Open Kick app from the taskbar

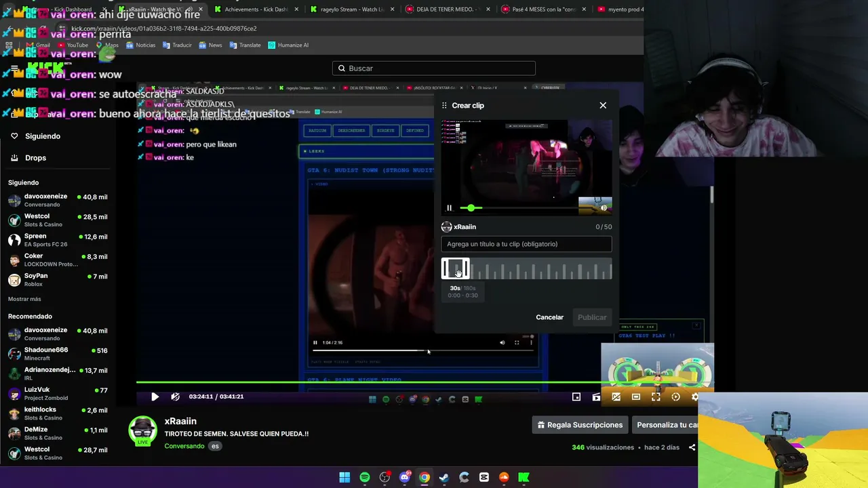(x=524, y=477)
